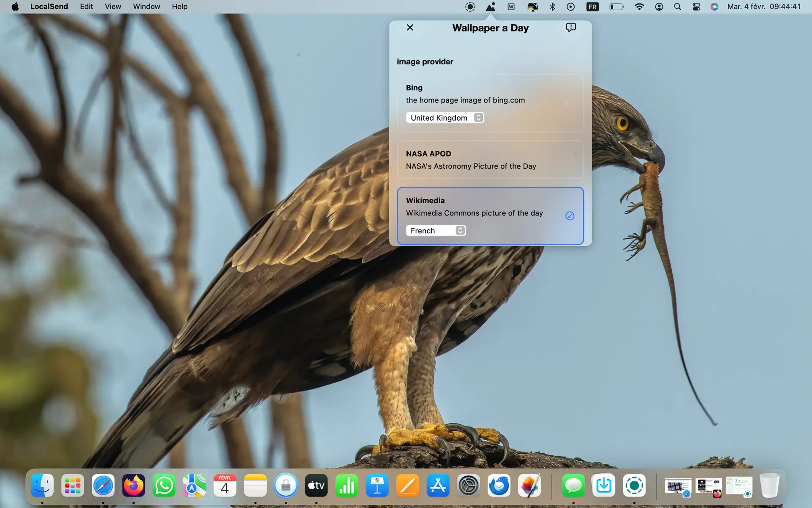Open Pages app in the dock
Viewport: 812px width, 508px height.
tap(408, 486)
